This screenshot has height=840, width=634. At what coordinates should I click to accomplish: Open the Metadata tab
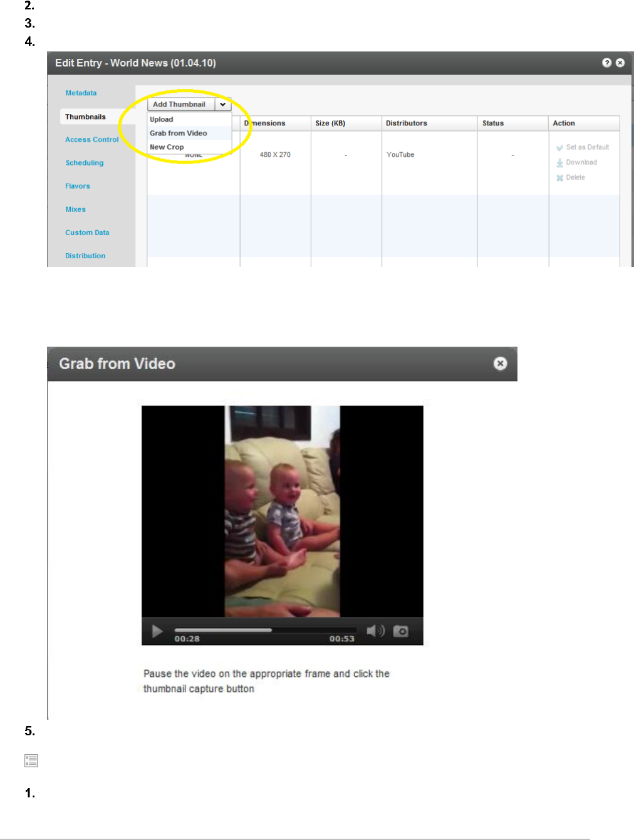[81, 93]
